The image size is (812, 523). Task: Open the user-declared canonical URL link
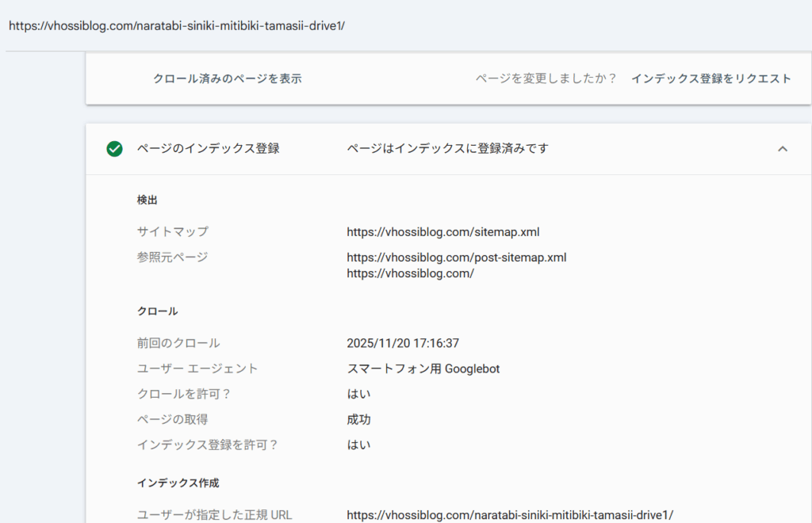pyautogui.click(x=510, y=513)
